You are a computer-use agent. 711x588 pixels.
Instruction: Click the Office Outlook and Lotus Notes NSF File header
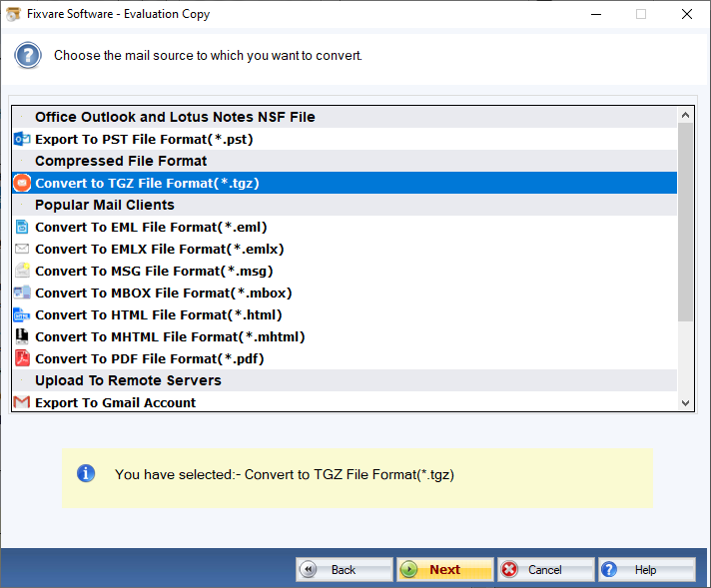coord(345,117)
